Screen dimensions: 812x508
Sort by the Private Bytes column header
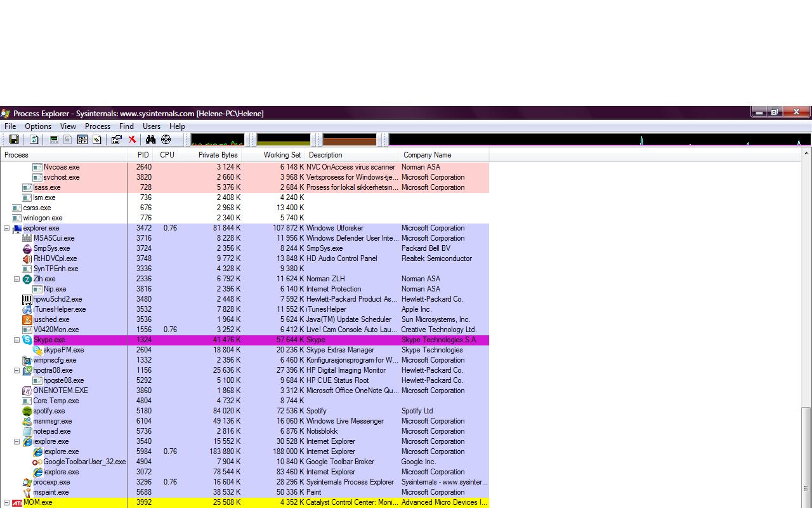point(210,155)
